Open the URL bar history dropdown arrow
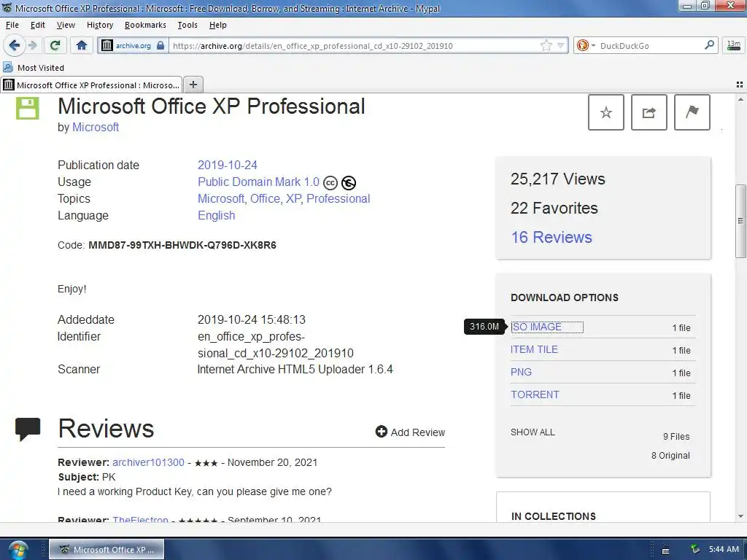The height and width of the screenshot is (560, 747). [x=561, y=46]
